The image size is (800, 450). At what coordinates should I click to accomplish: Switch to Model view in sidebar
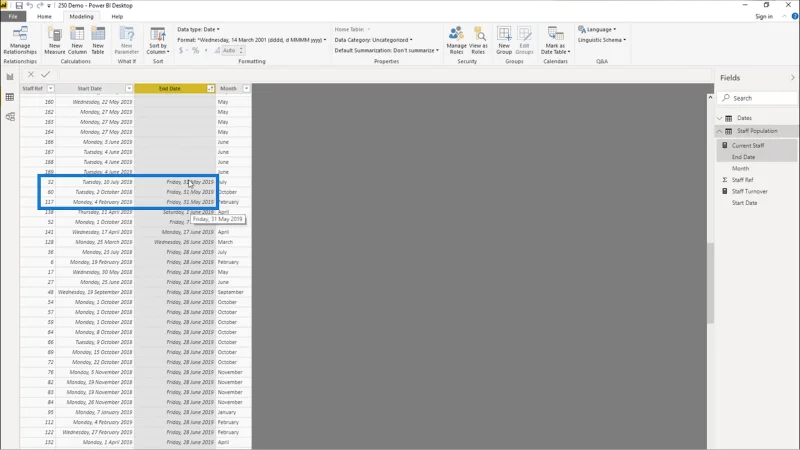pos(10,117)
